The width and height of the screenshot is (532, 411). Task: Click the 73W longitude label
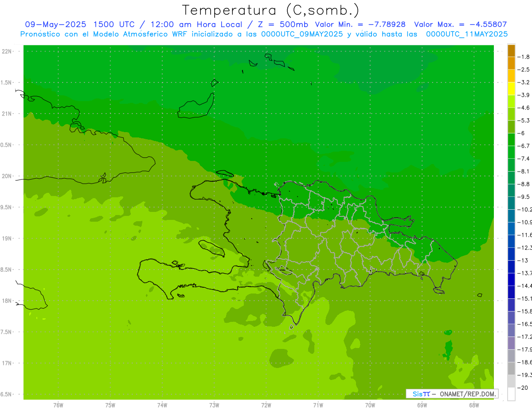pyautogui.click(x=214, y=405)
